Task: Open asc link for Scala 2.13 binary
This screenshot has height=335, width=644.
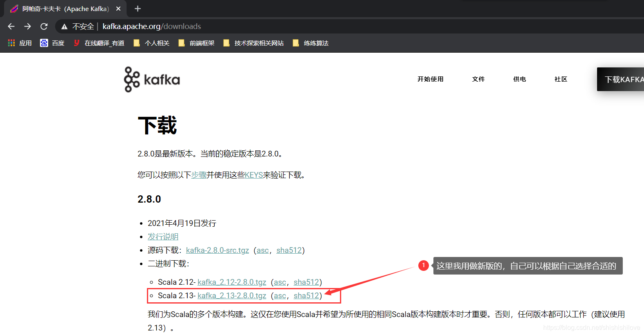Action: (x=280, y=295)
